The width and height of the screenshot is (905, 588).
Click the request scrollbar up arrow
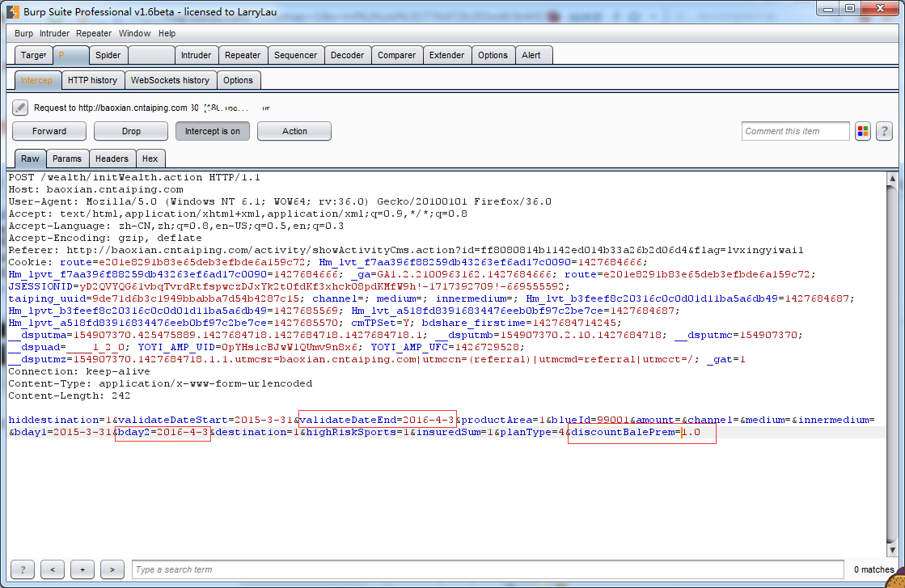click(892, 178)
